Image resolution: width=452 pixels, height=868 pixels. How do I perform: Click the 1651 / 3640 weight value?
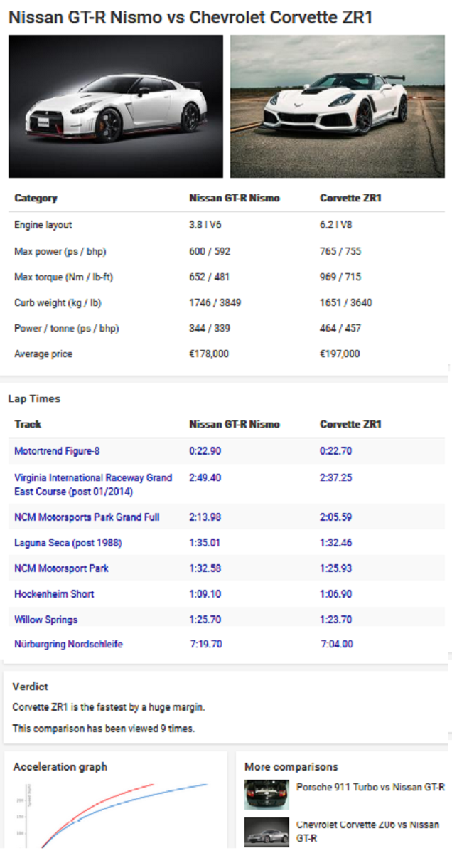tap(346, 302)
